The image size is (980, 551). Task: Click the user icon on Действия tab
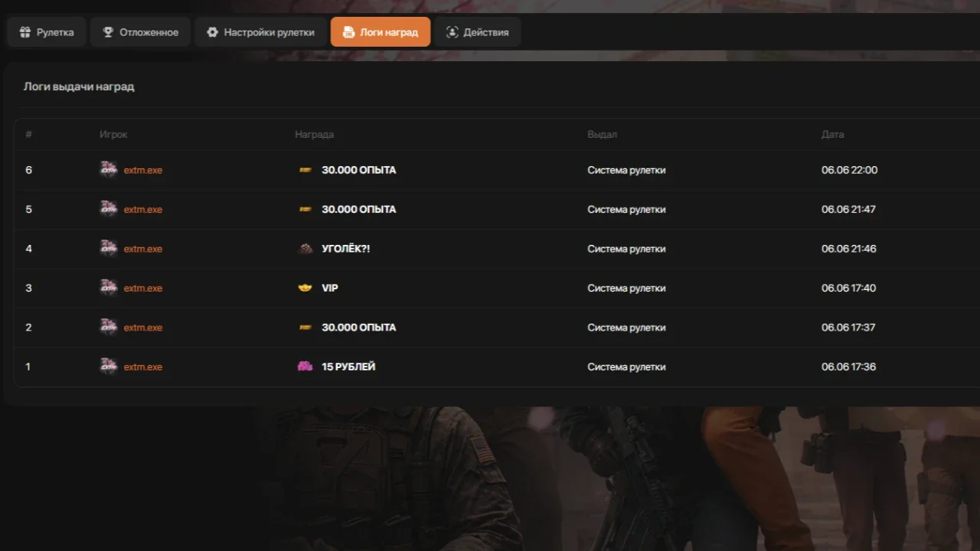coord(452,32)
